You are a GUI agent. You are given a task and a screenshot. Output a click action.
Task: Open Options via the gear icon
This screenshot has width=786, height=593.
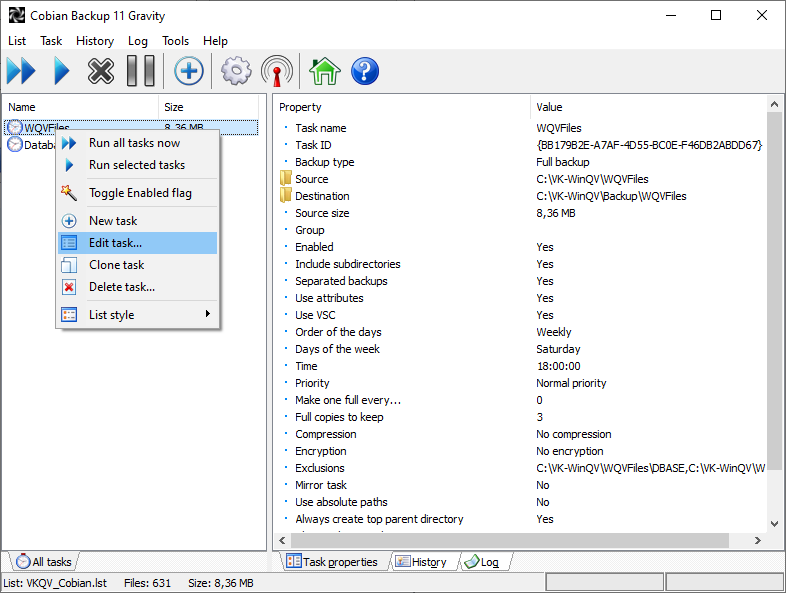(236, 71)
